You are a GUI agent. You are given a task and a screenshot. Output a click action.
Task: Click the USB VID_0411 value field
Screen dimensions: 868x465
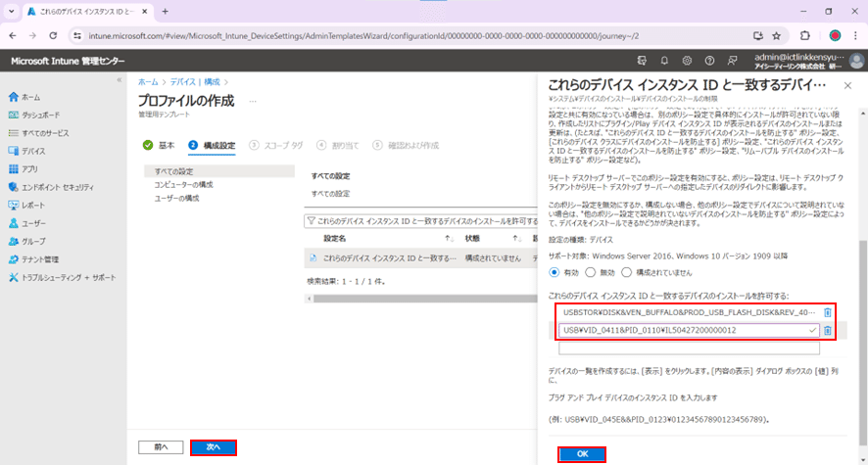689,331
